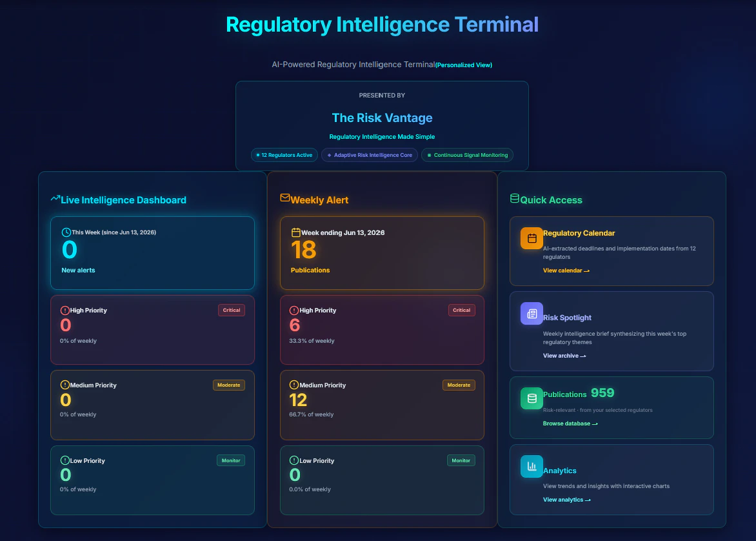The image size is (756, 541).
Task: Click the calendar icon beside Week ending
Action: [x=295, y=232]
